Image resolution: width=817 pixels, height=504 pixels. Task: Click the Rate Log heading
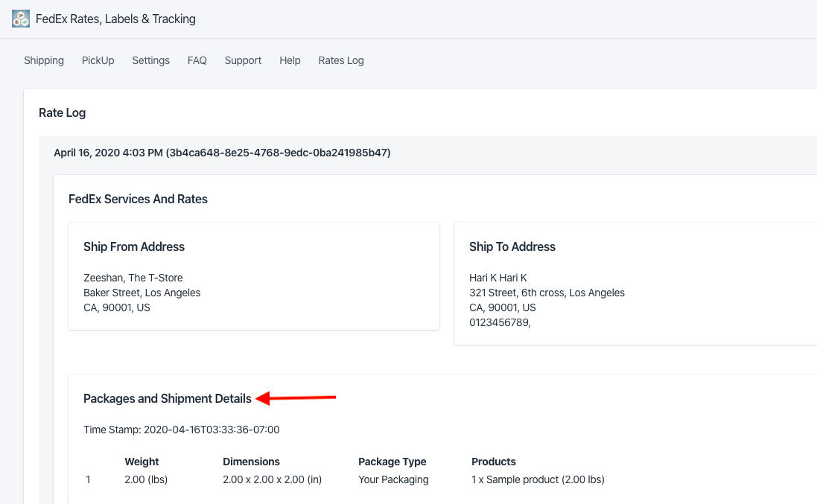[62, 112]
